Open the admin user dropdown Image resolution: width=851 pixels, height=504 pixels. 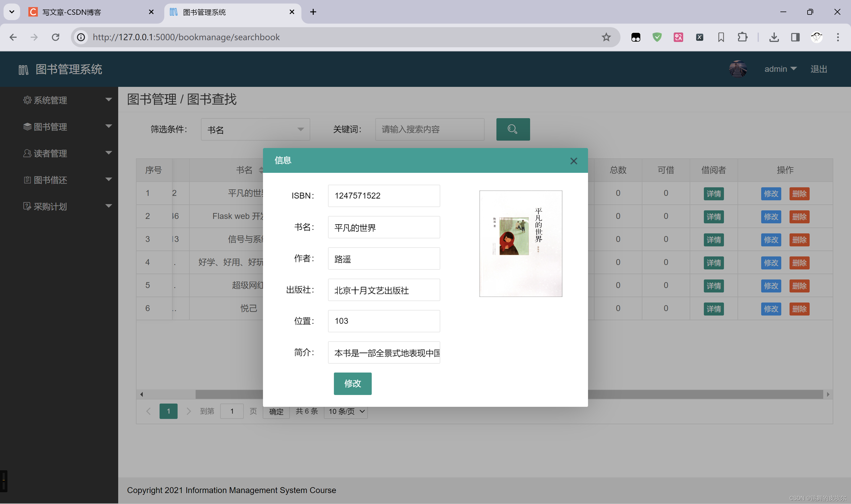[x=780, y=69]
